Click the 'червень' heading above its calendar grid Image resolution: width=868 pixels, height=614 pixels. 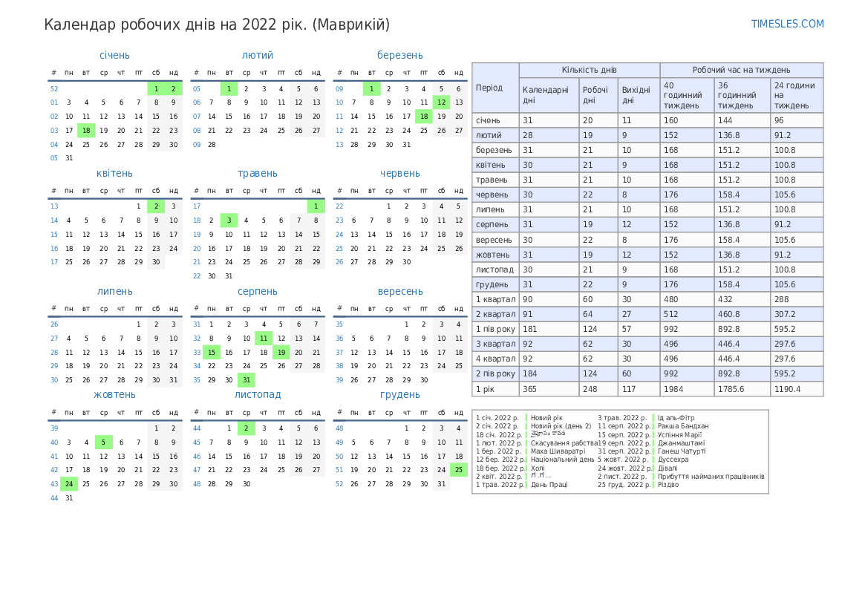coord(400,173)
